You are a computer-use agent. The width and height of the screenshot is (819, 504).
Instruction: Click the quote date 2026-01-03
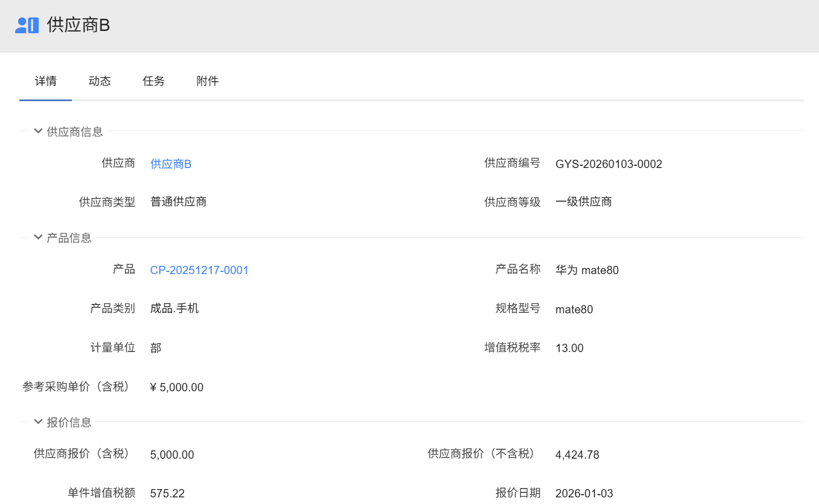point(584,494)
